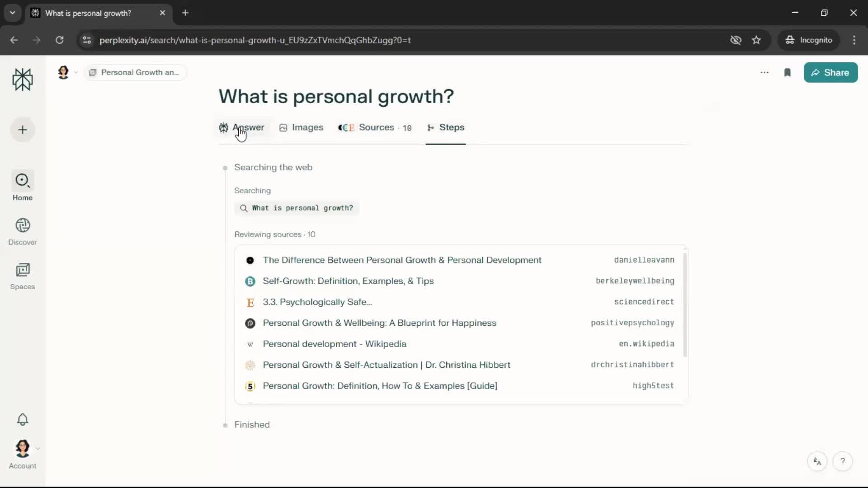Image resolution: width=868 pixels, height=488 pixels.
Task: Switch to the Answer tab
Action: 242,128
